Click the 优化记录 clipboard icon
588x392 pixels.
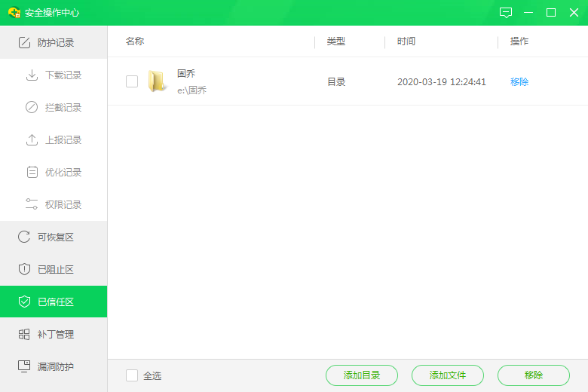click(x=32, y=172)
